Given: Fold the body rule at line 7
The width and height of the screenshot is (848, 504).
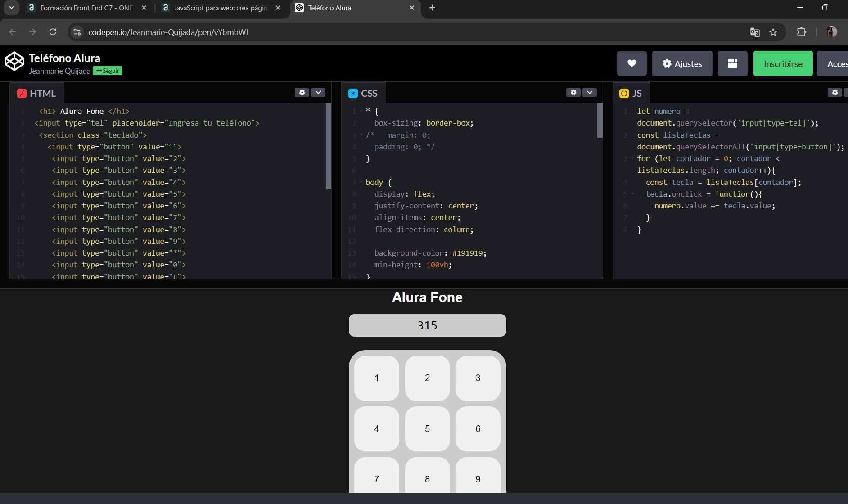Looking at the screenshot, I should [361, 182].
